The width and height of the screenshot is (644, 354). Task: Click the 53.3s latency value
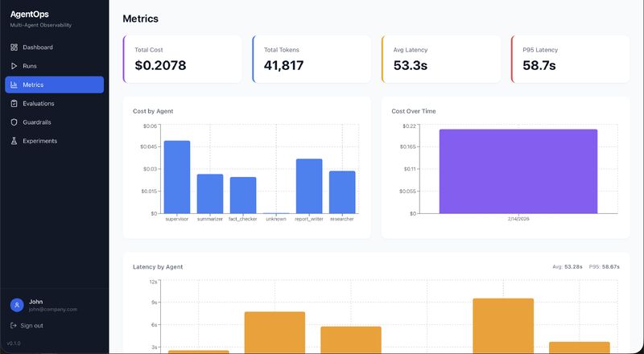point(411,65)
